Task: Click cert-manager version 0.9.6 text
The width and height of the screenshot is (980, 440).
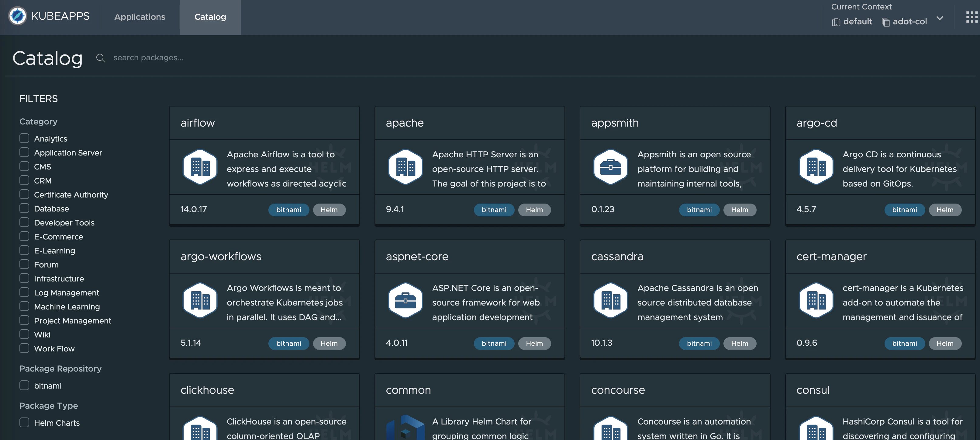Action: [x=806, y=343]
